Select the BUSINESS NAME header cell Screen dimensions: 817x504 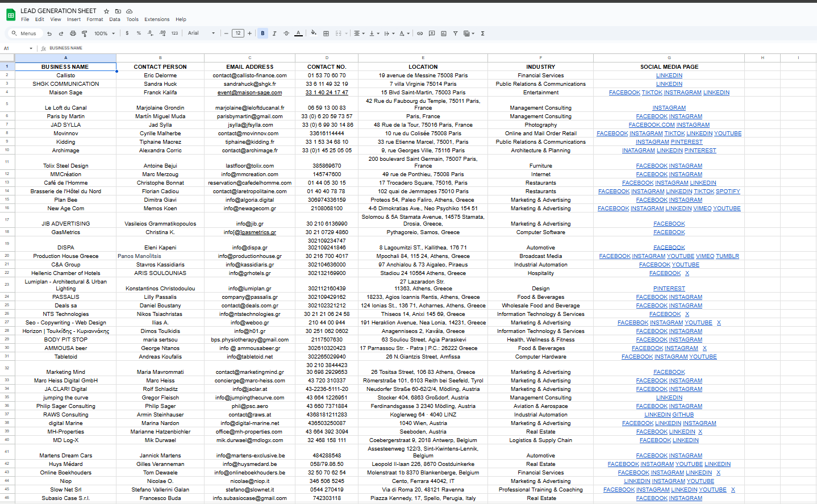coord(65,67)
